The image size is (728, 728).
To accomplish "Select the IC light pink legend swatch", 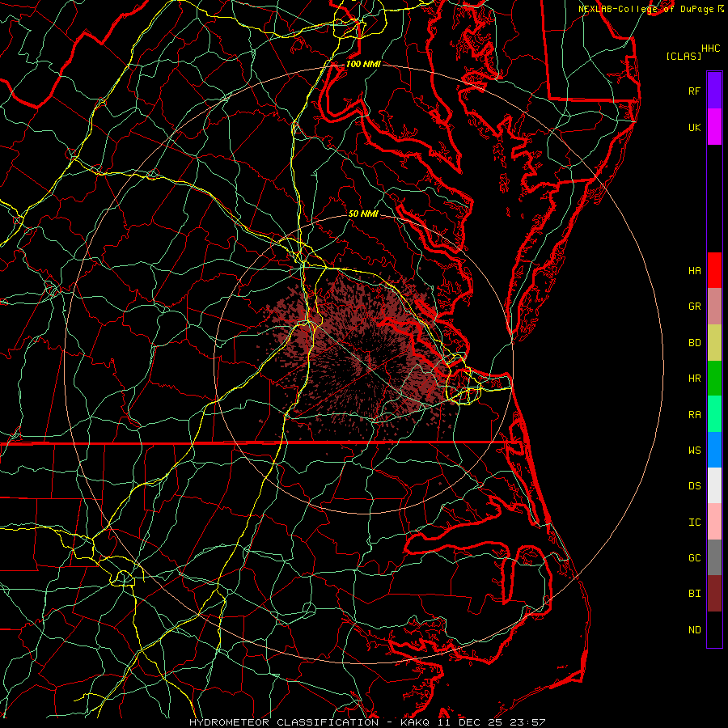I will tap(714, 522).
